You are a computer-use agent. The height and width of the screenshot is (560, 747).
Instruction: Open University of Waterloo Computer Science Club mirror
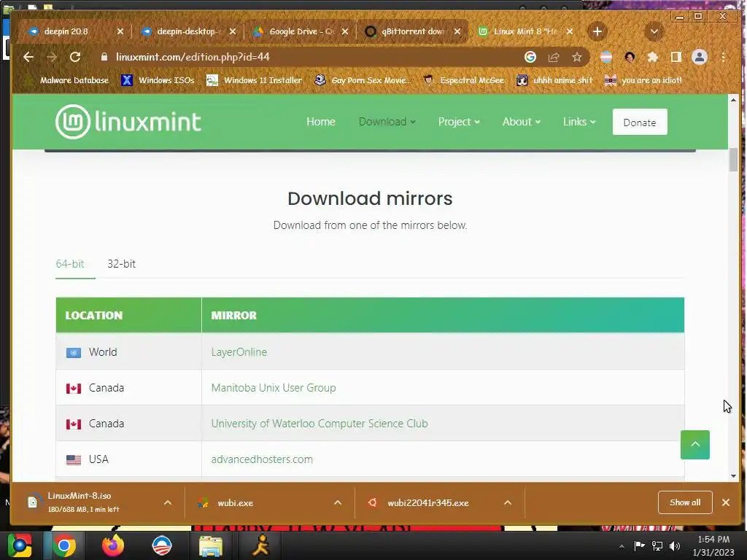point(320,424)
